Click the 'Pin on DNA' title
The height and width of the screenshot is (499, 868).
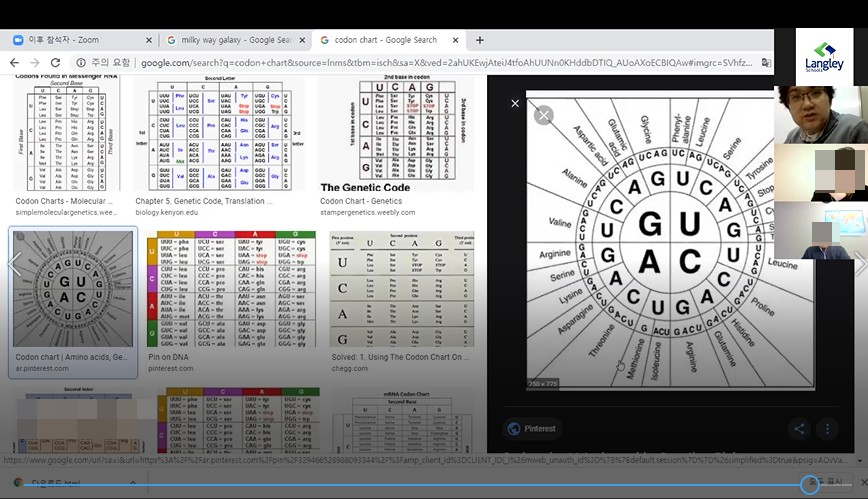168,357
